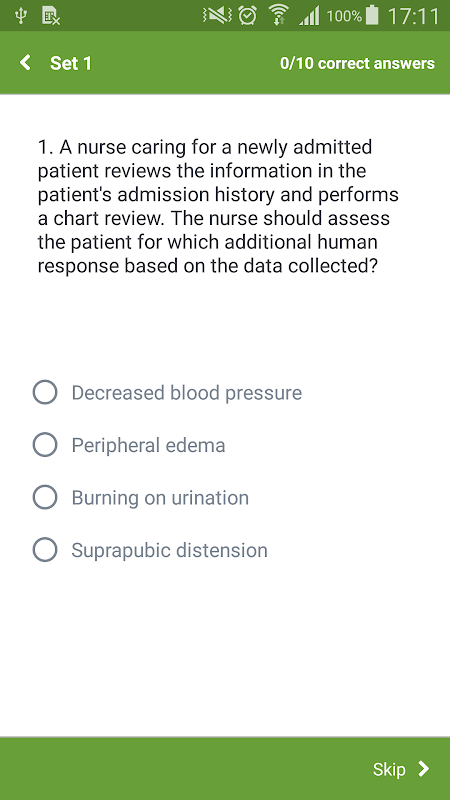The height and width of the screenshot is (800, 450).
Task: Tap the Wi-Fi status icon
Action: 279,16
